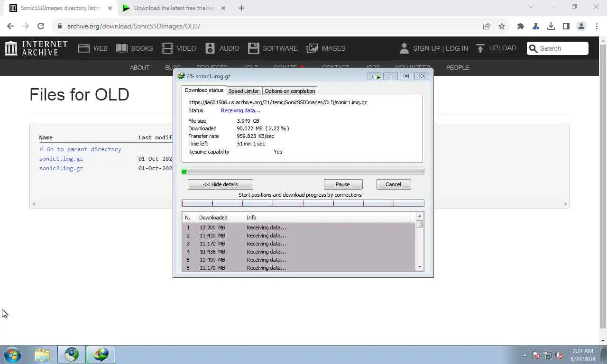Click the clock showing 2:27 AM
607x364 pixels.
(583, 351)
